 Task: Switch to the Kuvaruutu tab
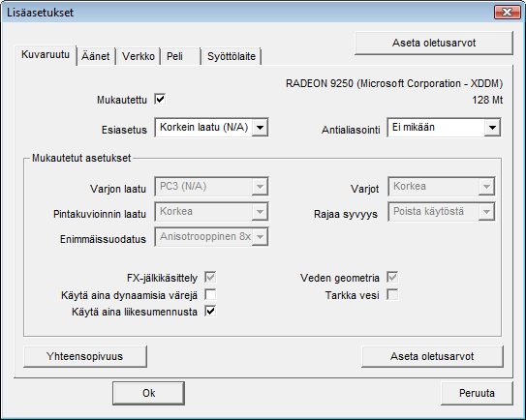tap(46, 54)
